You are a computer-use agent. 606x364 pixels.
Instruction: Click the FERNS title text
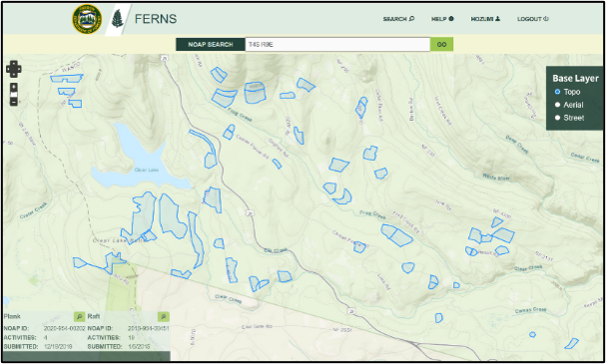(x=156, y=19)
